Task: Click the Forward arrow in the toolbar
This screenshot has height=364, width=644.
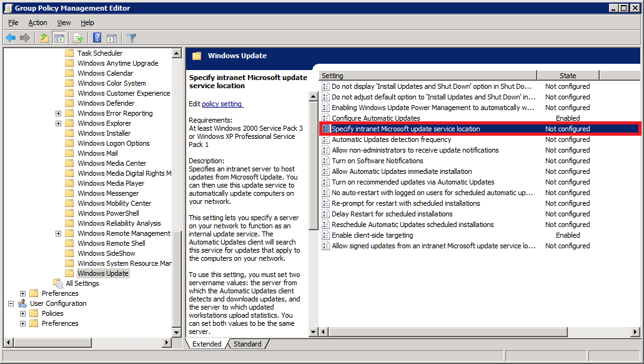Action: [x=25, y=38]
